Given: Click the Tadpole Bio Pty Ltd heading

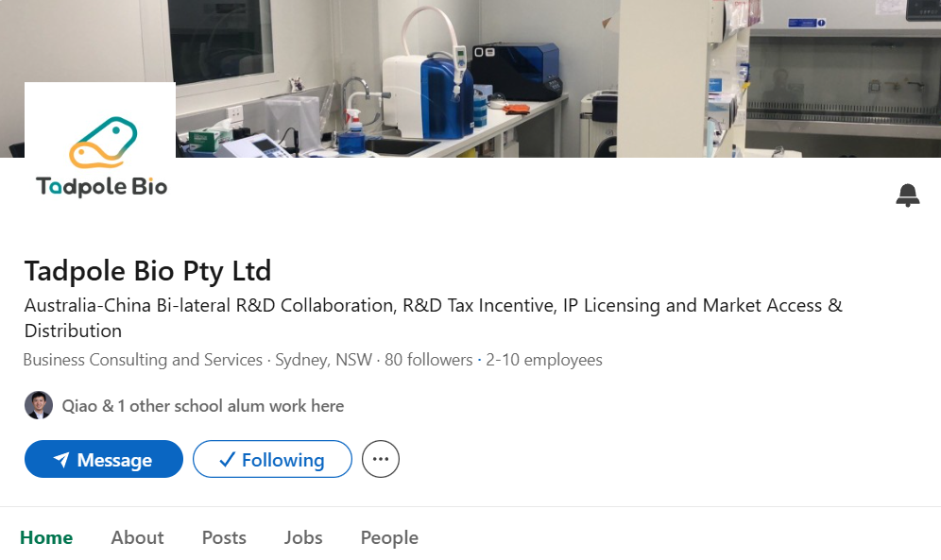Looking at the screenshot, I should [x=147, y=271].
